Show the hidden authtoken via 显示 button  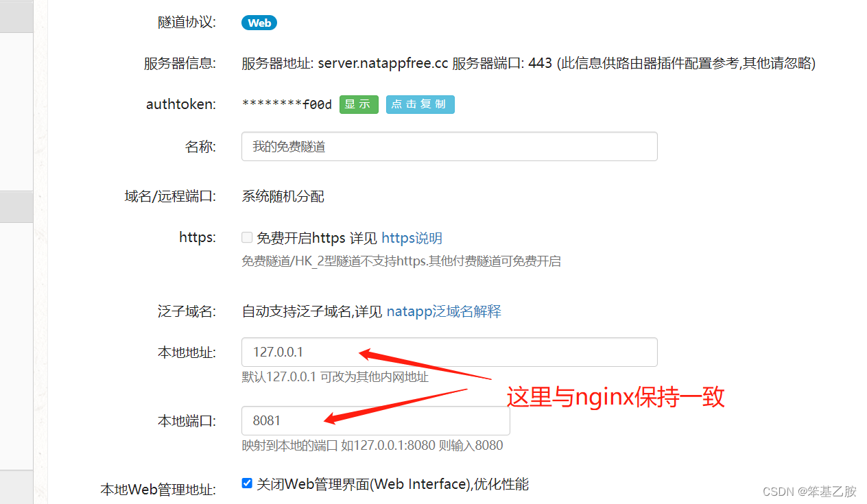tap(359, 104)
